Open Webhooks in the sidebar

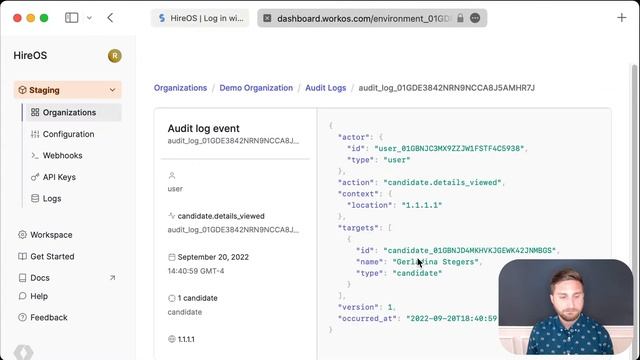(x=57, y=156)
